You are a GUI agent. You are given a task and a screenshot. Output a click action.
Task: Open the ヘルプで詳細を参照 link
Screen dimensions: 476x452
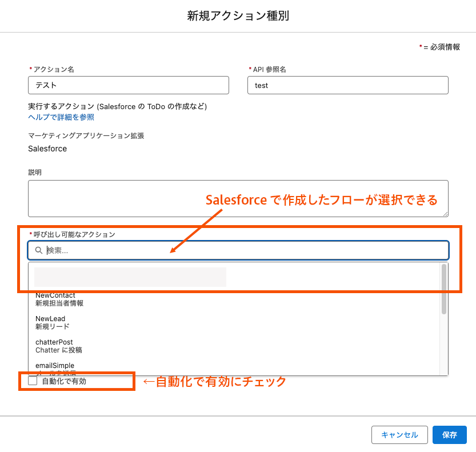coord(61,117)
